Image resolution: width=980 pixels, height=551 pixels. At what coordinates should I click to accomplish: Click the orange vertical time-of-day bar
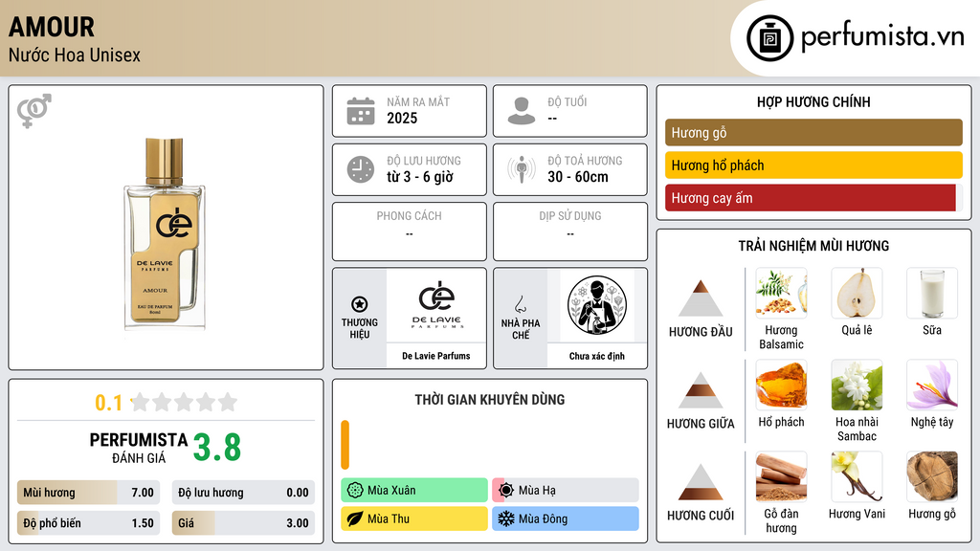pos(345,445)
